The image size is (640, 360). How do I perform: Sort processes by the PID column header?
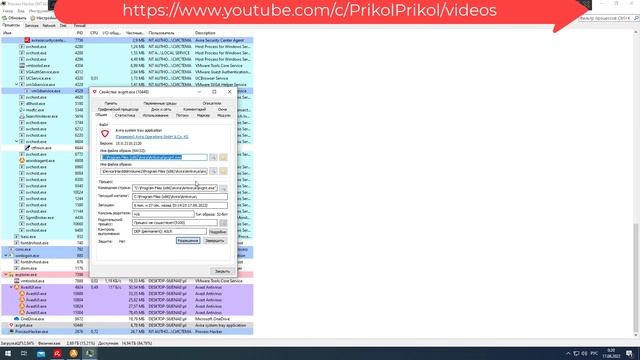(x=80, y=33)
